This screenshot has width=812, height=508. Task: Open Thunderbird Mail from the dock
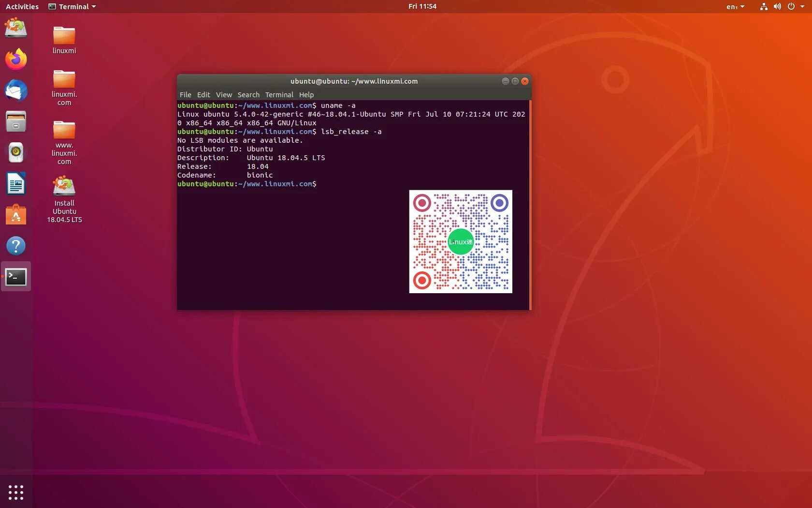click(x=16, y=90)
